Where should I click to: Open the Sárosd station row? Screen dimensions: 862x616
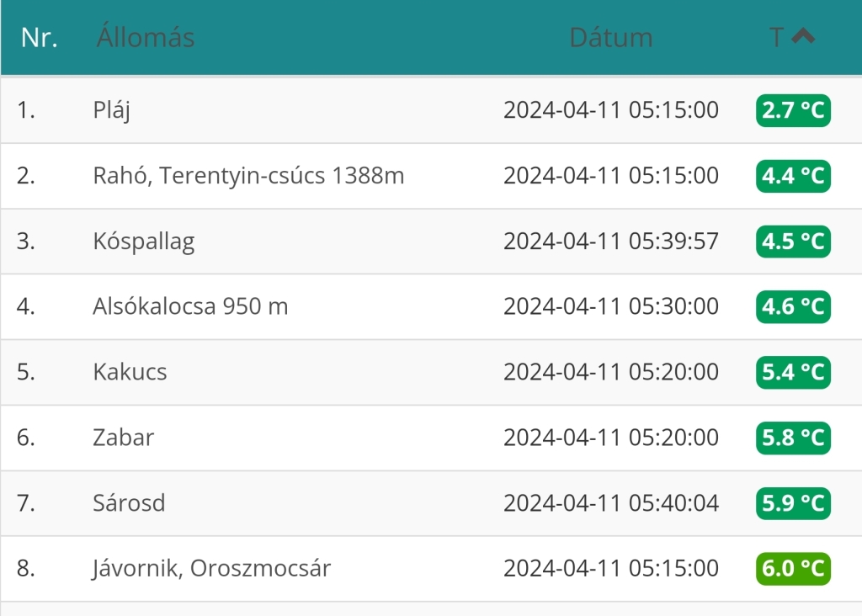pyautogui.click(x=129, y=503)
